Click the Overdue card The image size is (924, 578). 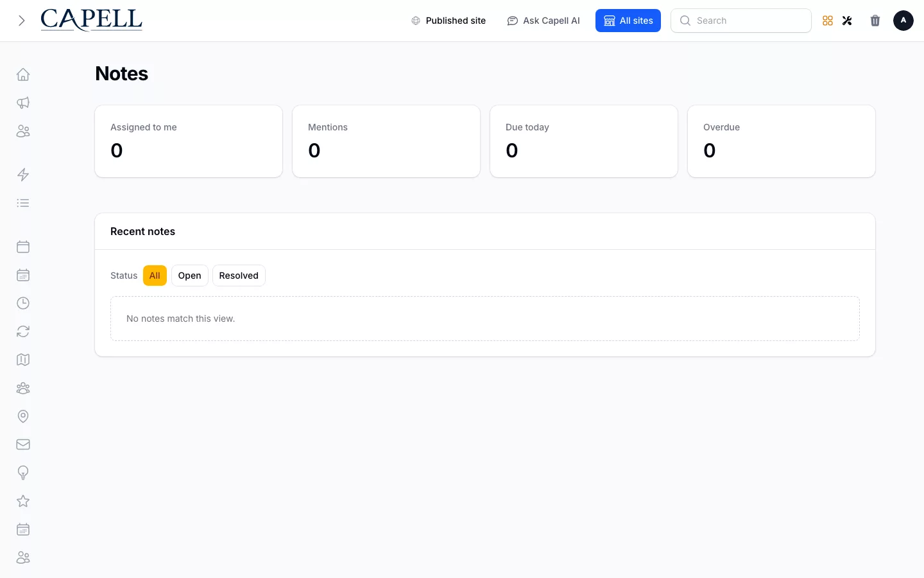tap(782, 141)
